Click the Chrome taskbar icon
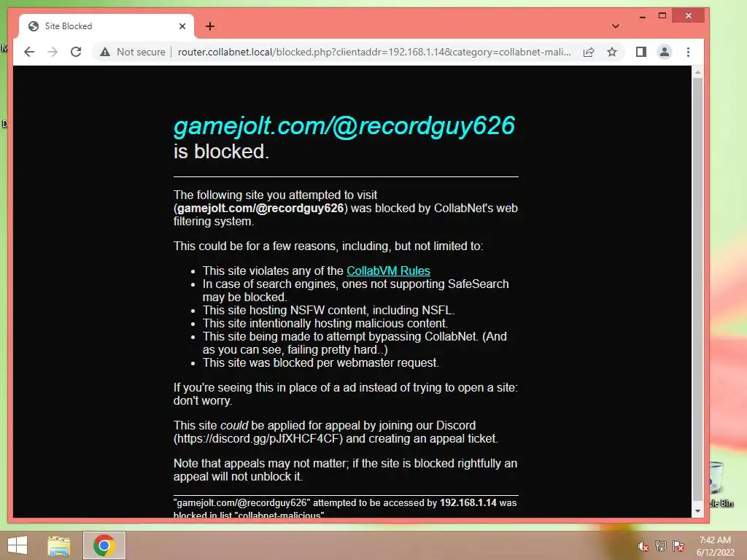Viewport: 747px width, 560px height. point(104,545)
